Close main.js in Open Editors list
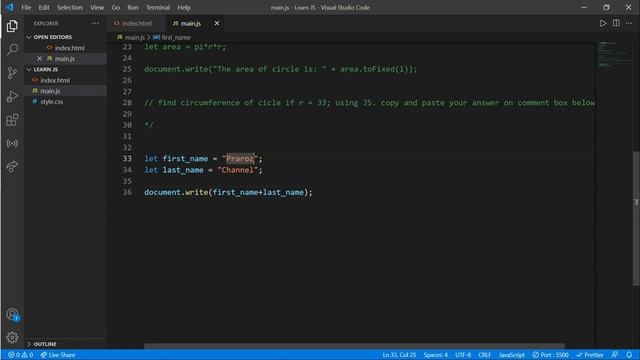This screenshot has width=640, height=360. [40, 58]
